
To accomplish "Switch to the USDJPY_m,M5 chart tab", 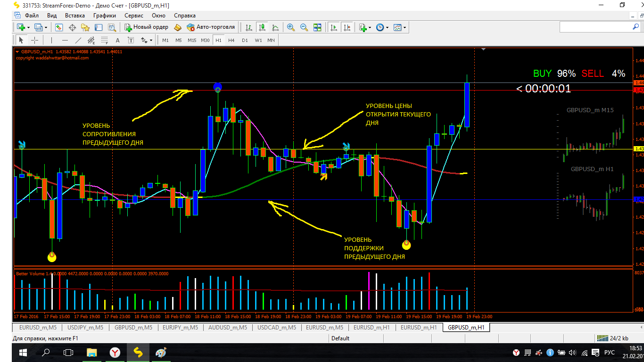I will pos(85,327).
